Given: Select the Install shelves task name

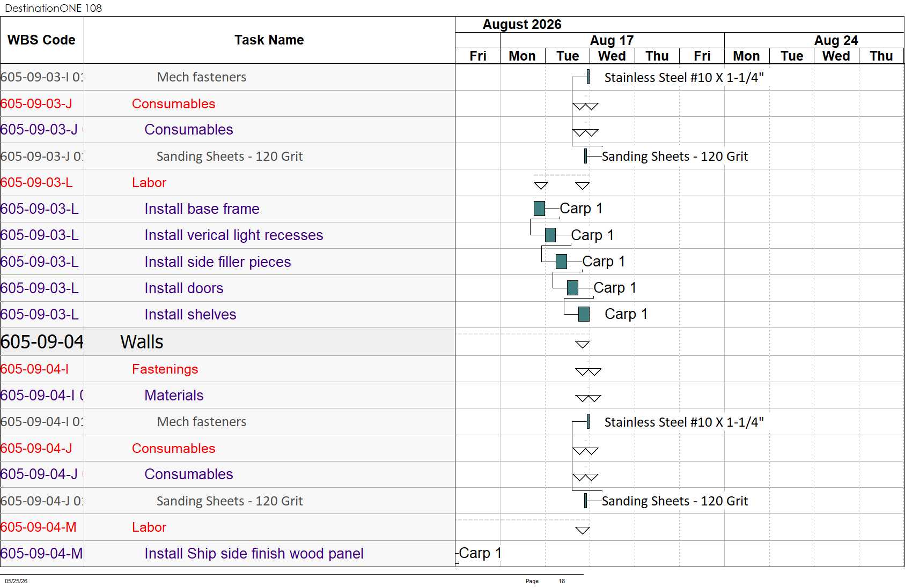Looking at the screenshot, I should pyautogui.click(x=190, y=315).
